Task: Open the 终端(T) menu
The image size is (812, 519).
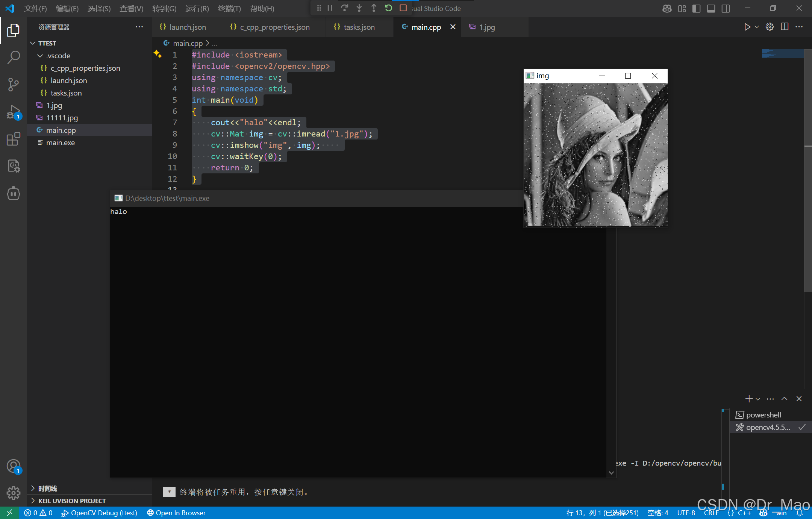Action: point(229,8)
